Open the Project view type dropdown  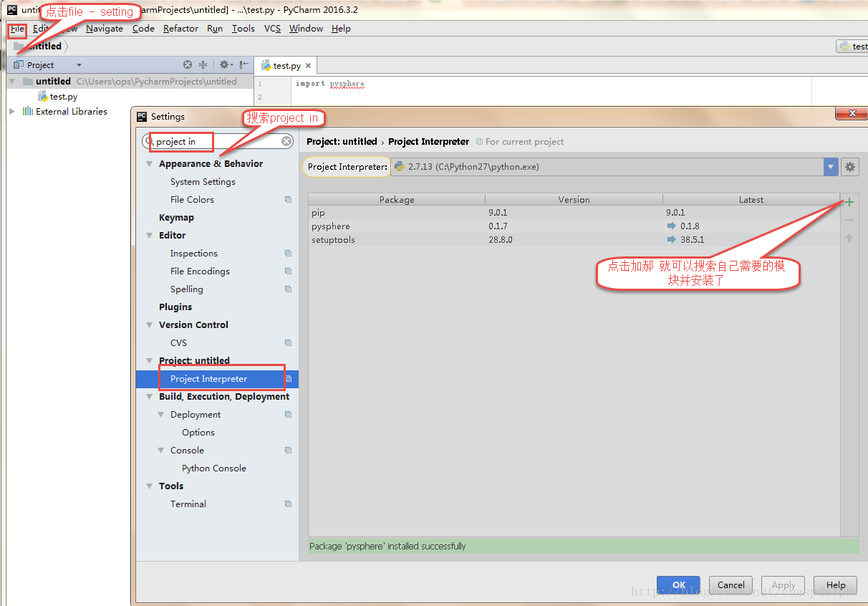tap(79, 65)
